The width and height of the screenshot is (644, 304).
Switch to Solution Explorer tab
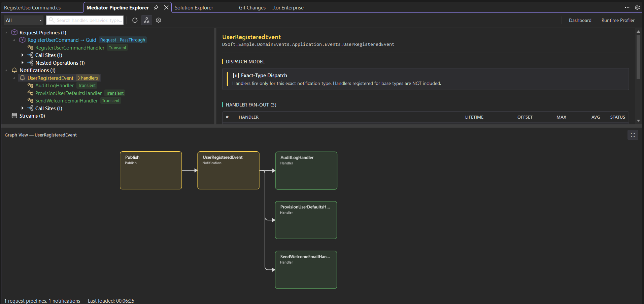coord(194,7)
